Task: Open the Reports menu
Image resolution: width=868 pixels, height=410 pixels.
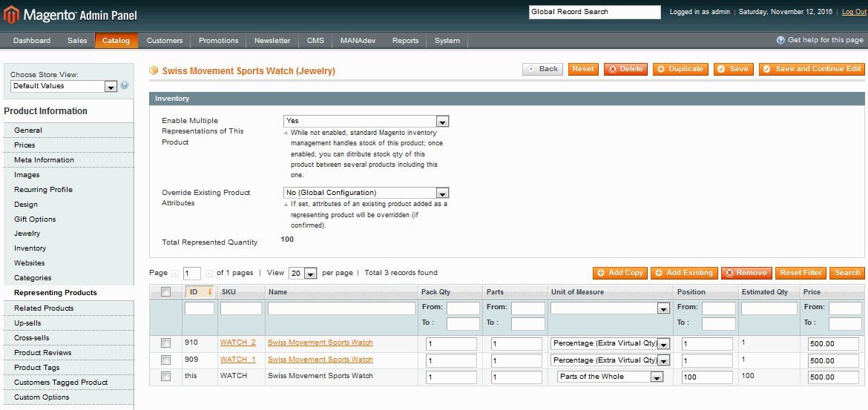Action: click(x=405, y=40)
